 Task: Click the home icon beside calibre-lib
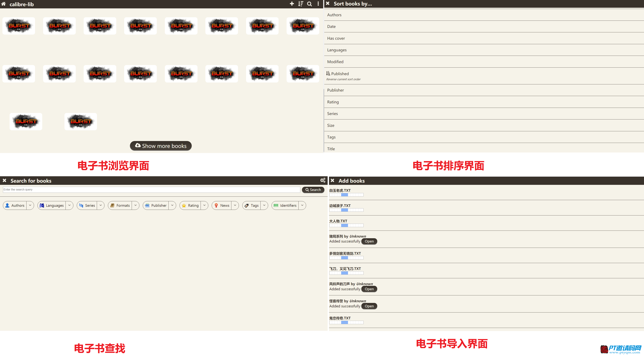tap(3, 4)
